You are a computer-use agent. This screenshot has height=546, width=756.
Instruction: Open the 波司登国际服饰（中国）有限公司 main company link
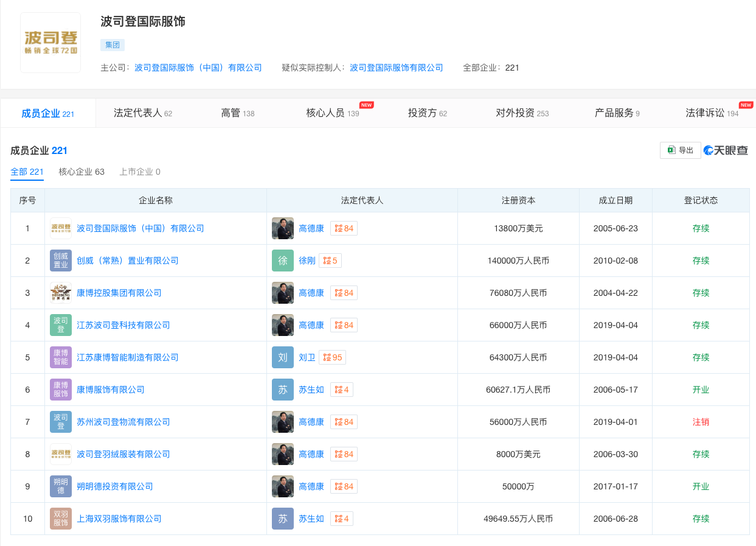pos(198,68)
